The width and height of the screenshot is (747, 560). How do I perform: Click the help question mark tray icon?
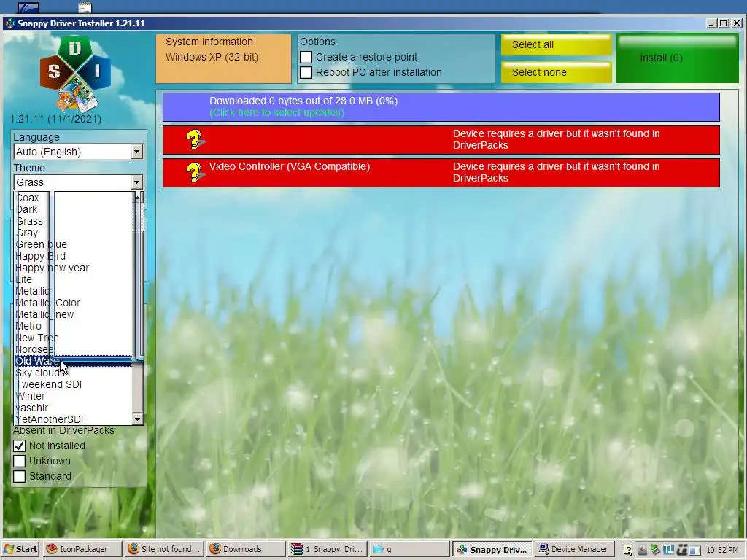point(628,550)
